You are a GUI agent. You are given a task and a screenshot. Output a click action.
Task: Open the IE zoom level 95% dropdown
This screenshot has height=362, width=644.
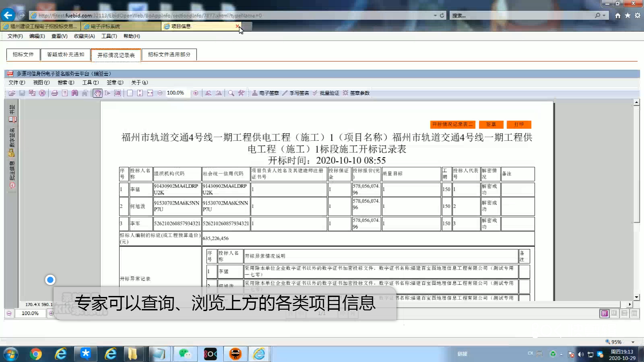633,342
